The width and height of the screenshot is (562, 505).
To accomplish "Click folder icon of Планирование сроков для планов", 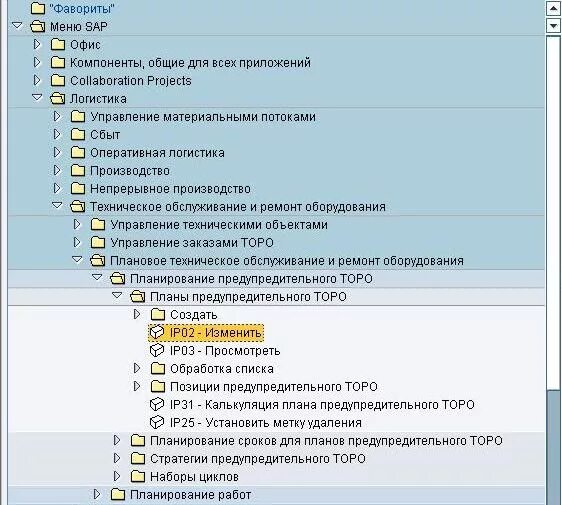I will [138, 440].
